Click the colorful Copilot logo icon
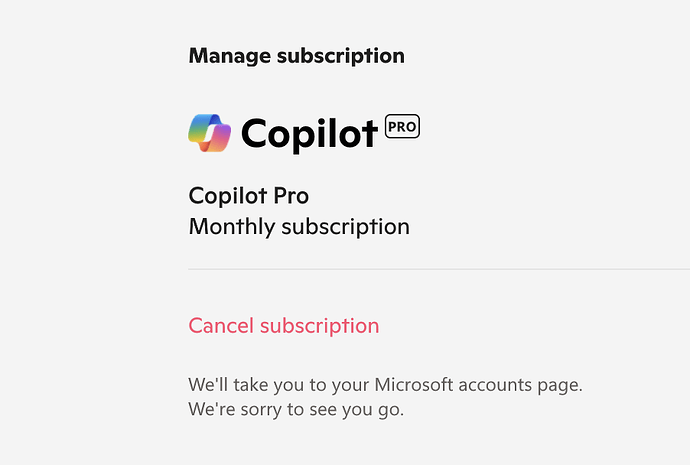The height and width of the screenshot is (465, 690). (209, 133)
